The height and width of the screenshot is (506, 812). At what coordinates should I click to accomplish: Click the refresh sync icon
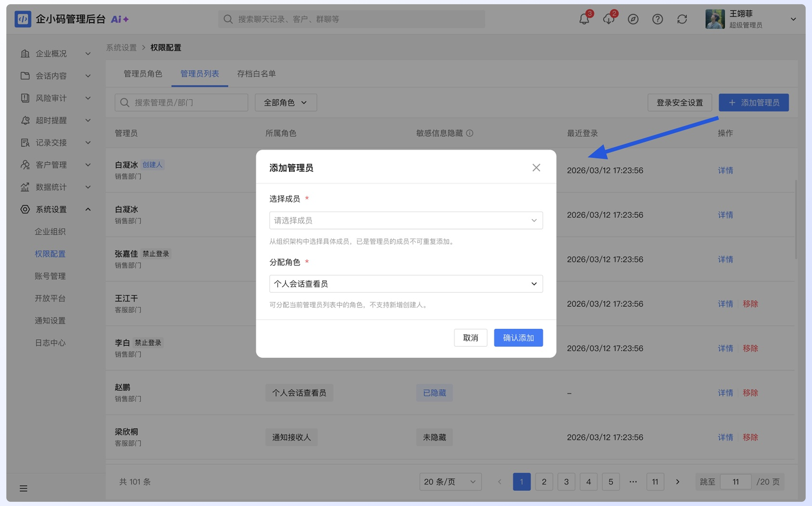coord(682,19)
